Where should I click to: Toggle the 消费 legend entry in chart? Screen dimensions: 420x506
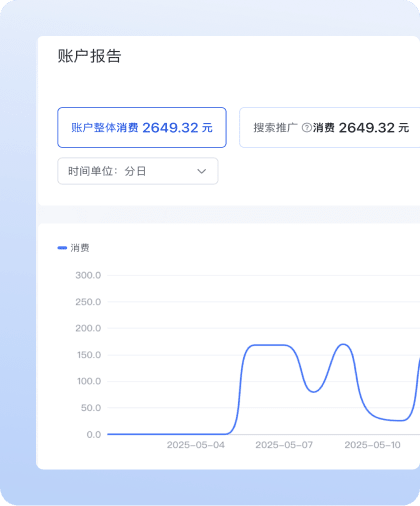(73, 248)
